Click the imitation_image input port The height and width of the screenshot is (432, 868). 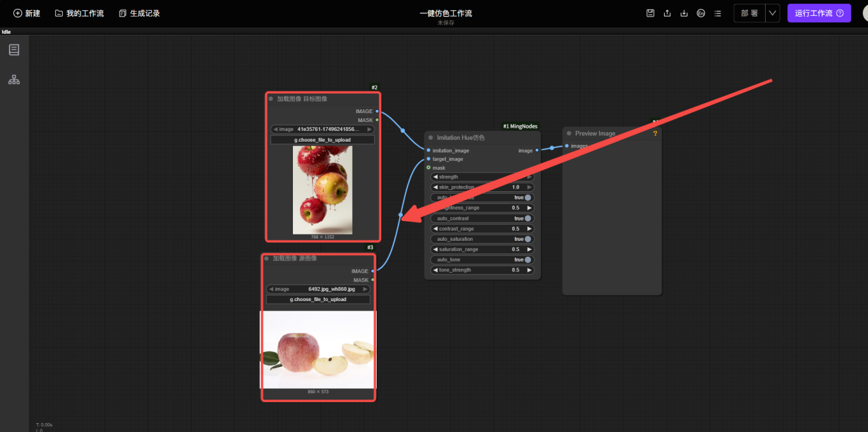[x=428, y=151]
